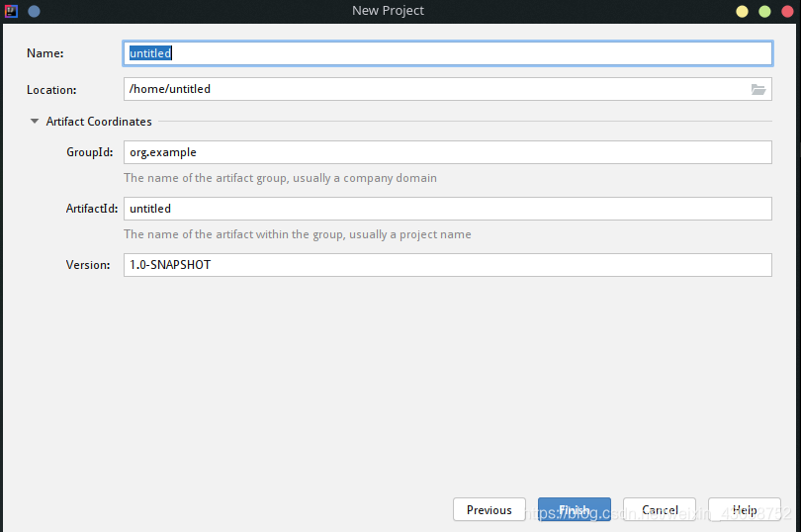
Task: Open Help for this dialog
Action: (x=745, y=509)
